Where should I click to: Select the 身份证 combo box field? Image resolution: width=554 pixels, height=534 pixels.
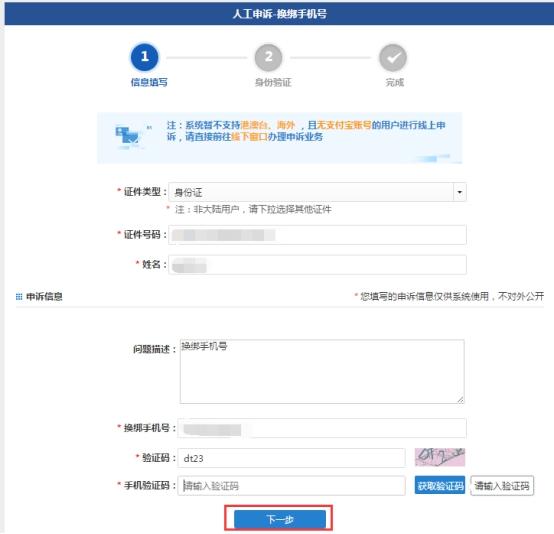(x=317, y=192)
